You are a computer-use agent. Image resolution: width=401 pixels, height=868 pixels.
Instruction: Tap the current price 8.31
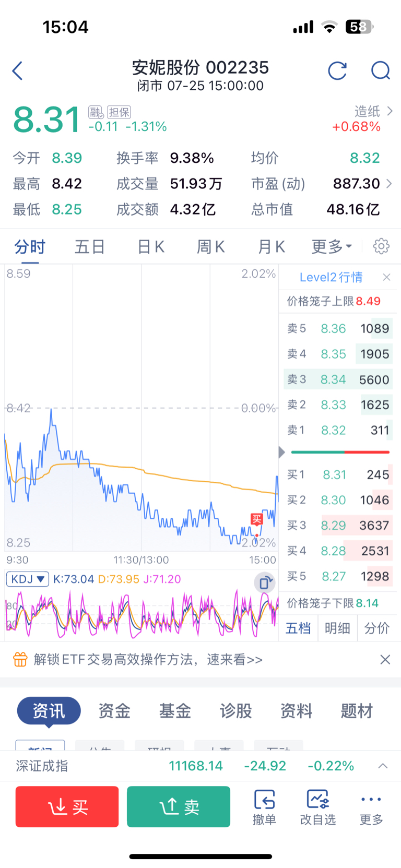click(46, 120)
